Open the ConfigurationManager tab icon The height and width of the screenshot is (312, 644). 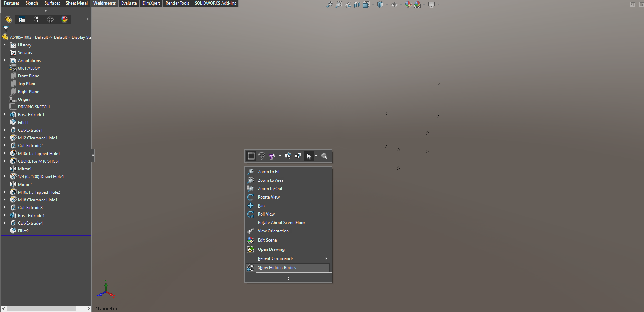pyautogui.click(x=36, y=19)
